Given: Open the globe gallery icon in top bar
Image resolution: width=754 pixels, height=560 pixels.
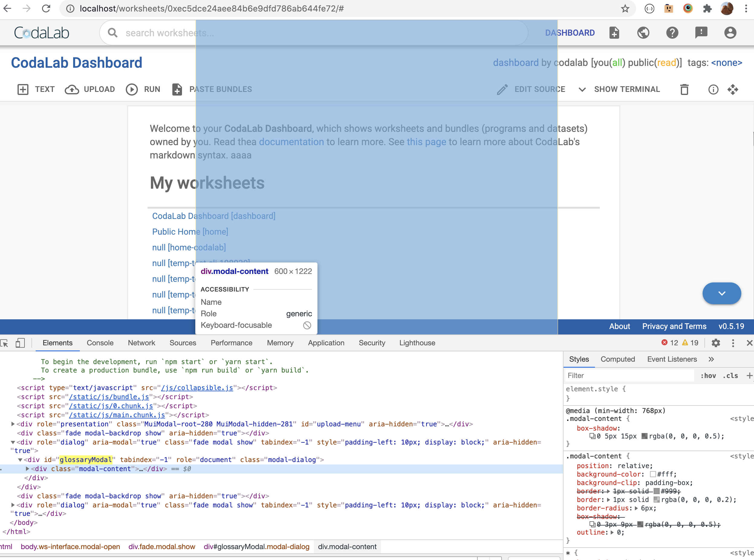Looking at the screenshot, I should pyautogui.click(x=643, y=33).
